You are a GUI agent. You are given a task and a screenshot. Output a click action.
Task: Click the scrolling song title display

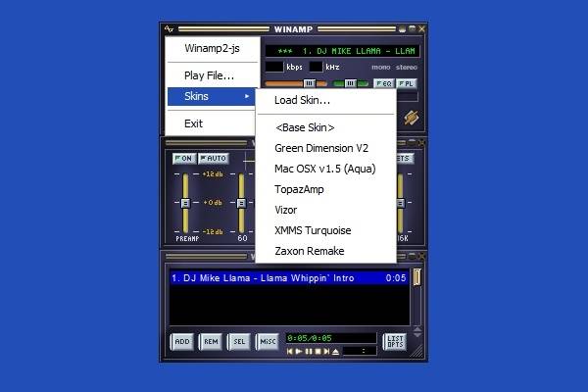coord(342,51)
